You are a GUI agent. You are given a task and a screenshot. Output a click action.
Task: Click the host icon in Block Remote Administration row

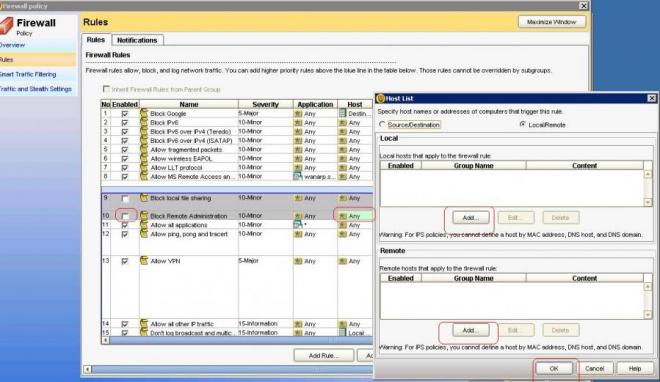coord(343,216)
